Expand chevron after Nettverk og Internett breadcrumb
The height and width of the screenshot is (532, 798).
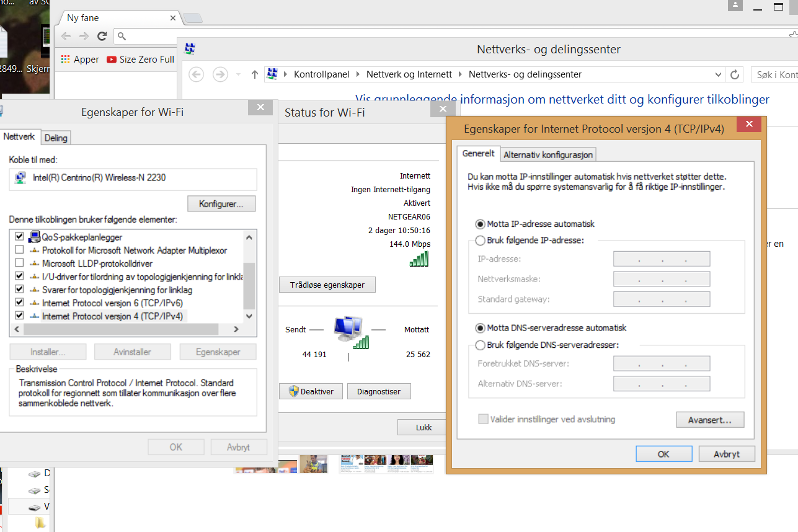tap(461, 74)
